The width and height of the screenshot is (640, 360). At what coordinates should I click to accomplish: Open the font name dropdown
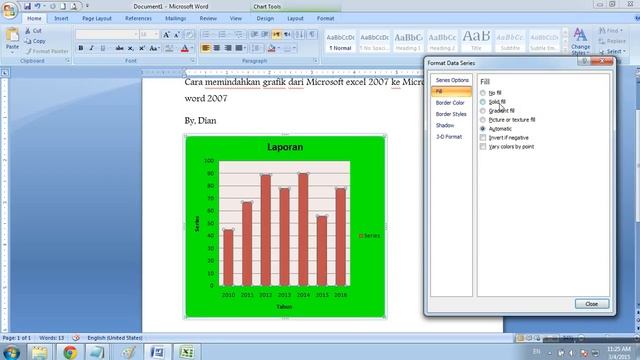[x=136, y=35]
